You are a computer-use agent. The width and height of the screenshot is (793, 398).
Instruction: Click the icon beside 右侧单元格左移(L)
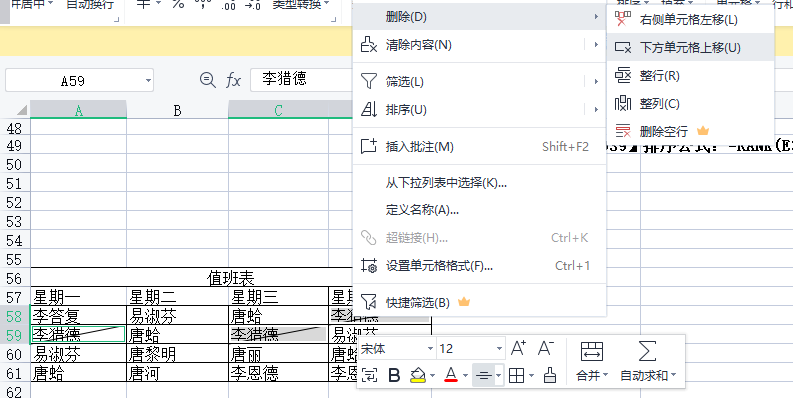623,20
